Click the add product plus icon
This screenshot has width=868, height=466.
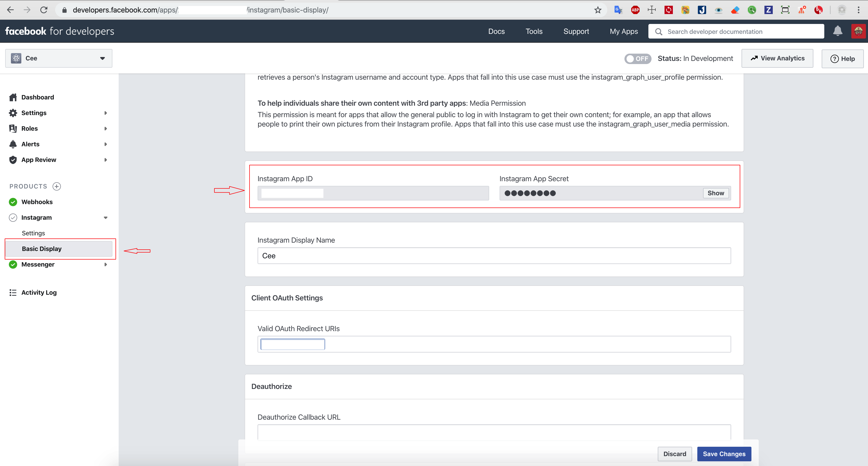[57, 186]
